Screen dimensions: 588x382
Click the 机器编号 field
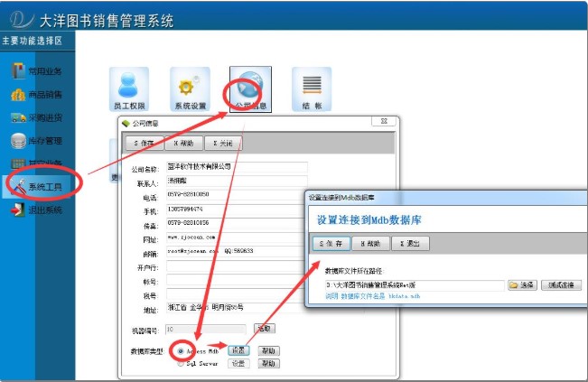(206, 330)
